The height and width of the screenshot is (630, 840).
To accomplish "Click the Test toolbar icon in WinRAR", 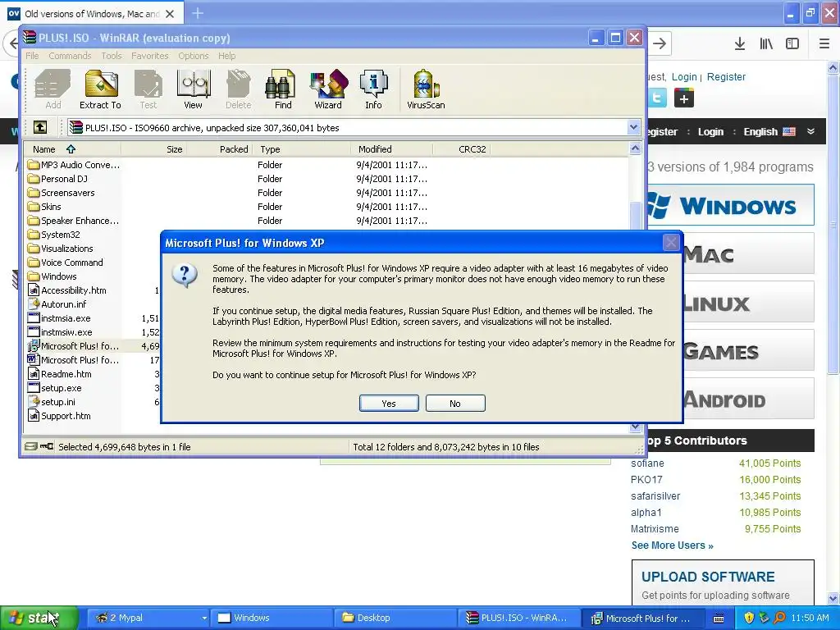I will click(148, 89).
